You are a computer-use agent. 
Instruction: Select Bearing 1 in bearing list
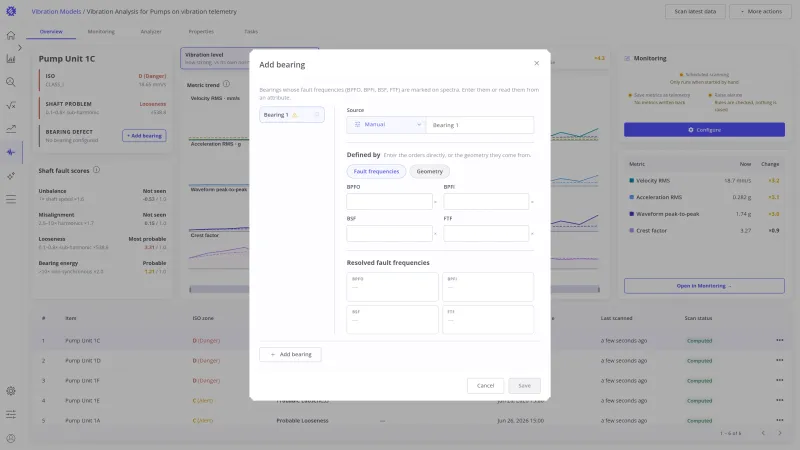tap(292, 115)
